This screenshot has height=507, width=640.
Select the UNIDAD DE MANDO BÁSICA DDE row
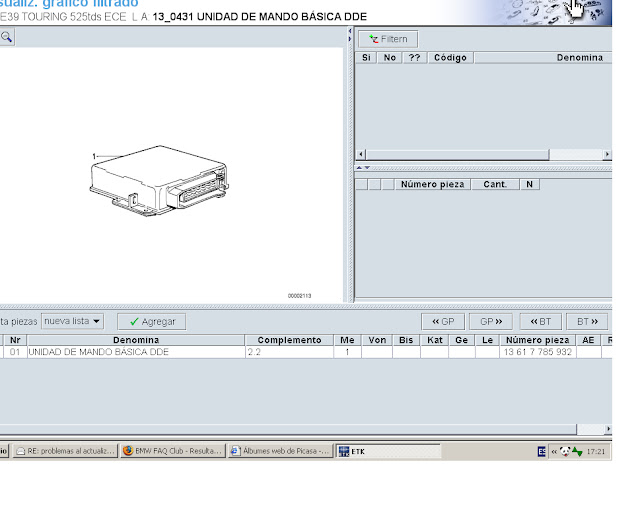click(306, 352)
